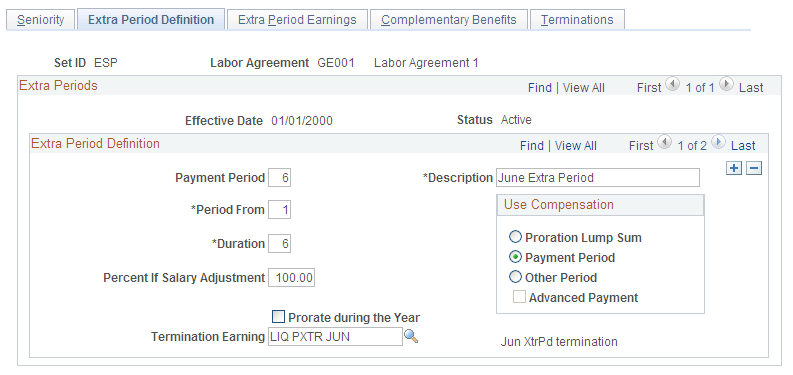This screenshot has height=375, width=793.
Task: Open the Complementary Benefits tab
Action: tap(449, 20)
